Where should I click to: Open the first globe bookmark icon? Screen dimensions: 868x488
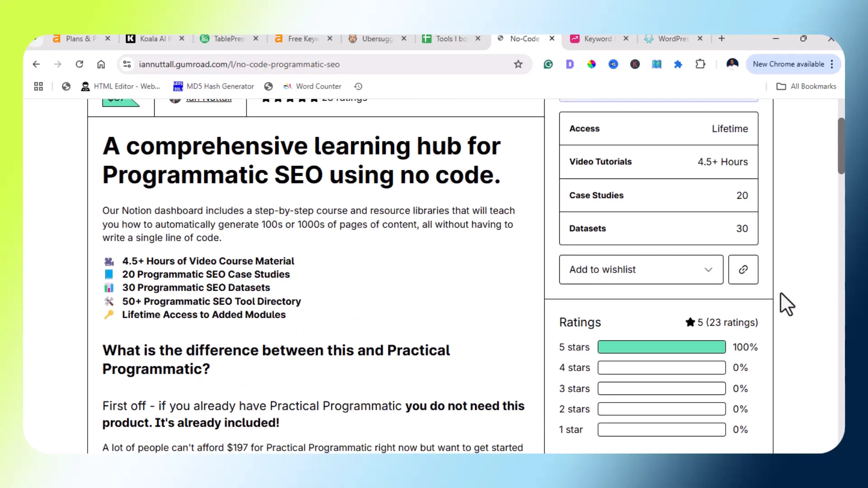click(x=66, y=86)
